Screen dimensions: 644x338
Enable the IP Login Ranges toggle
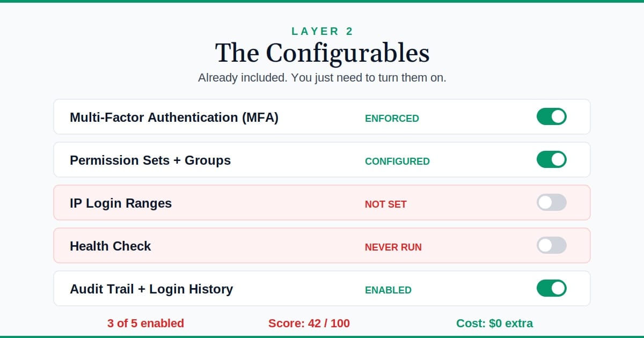click(552, 202)
